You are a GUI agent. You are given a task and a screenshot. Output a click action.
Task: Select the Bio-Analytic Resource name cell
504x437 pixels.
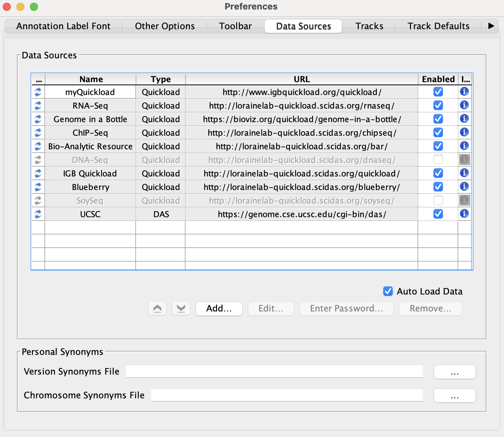90,146
